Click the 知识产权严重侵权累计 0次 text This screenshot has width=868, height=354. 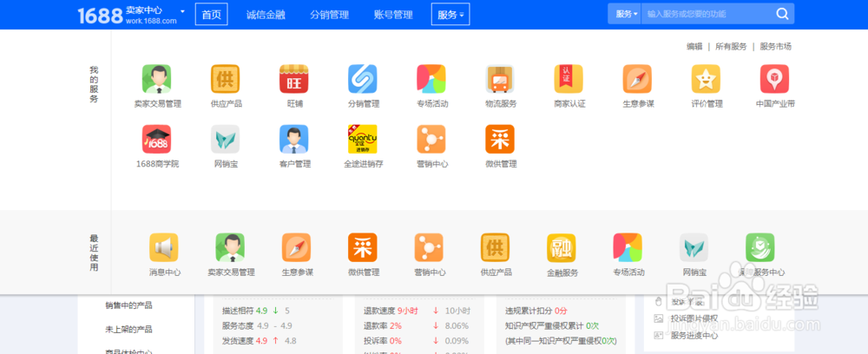[552, 325]
